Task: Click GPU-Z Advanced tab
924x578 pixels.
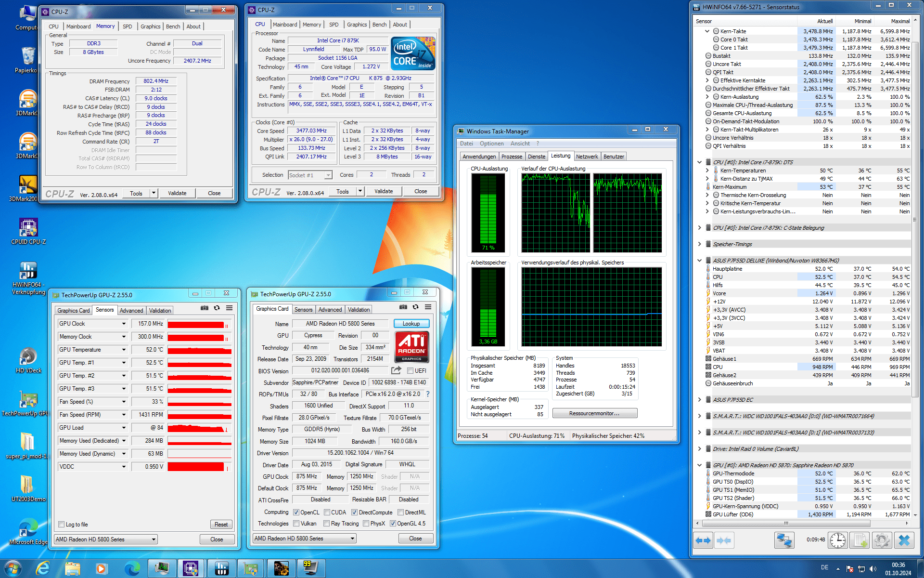Action: (329, 310)
